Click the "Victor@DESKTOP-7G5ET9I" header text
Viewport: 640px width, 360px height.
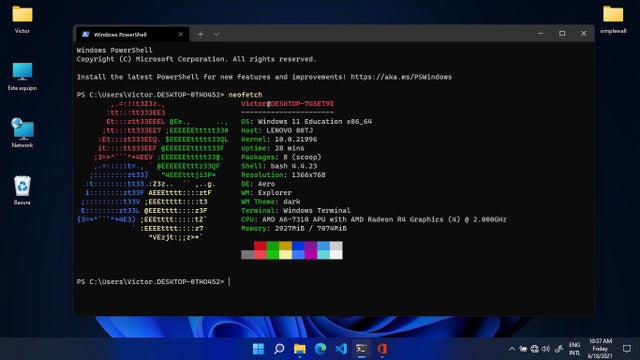287,104
